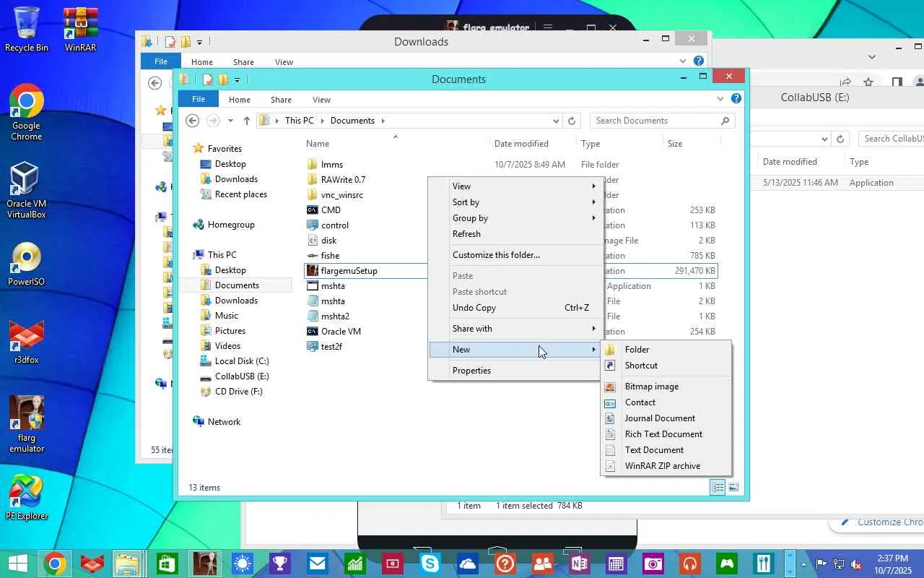Open Action Center flag in system tray

point(821,564)
